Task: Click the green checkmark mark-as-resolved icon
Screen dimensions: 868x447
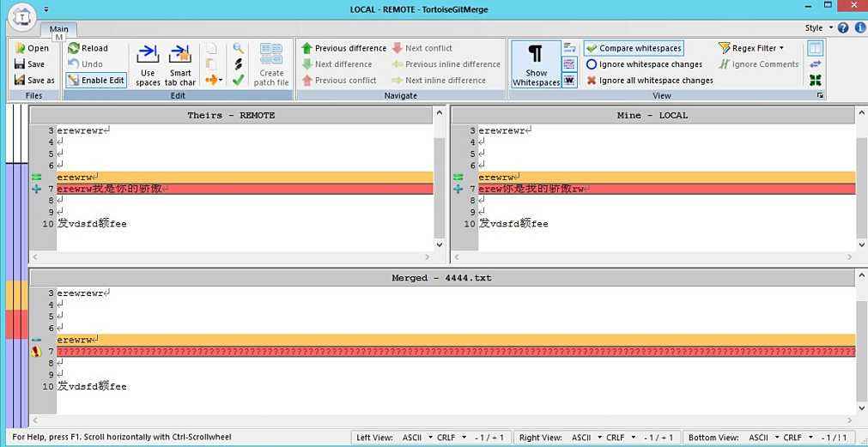Action: click(x=239, y=80)
